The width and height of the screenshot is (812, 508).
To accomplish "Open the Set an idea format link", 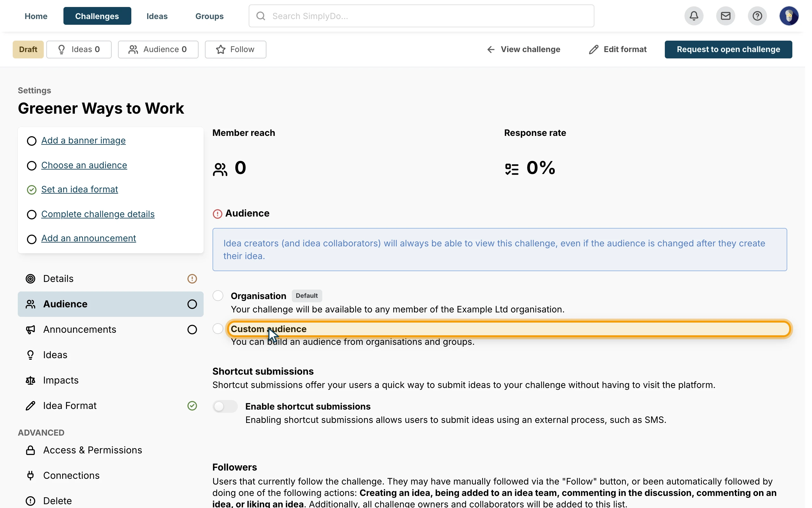I will pos(80,190).
